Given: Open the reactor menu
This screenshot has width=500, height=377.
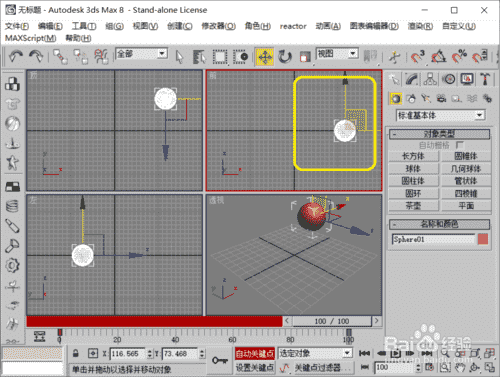Looking at the screenshot, I should point(293,26).
